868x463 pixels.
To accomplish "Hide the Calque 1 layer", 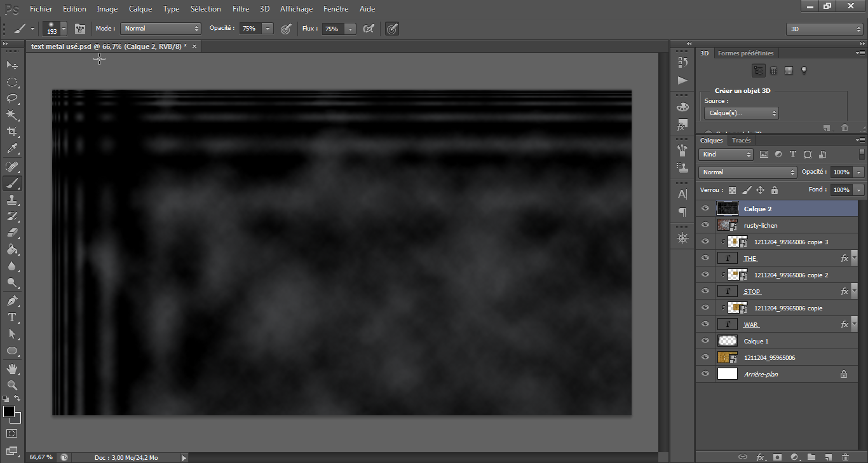I will (x=705, y=341).
